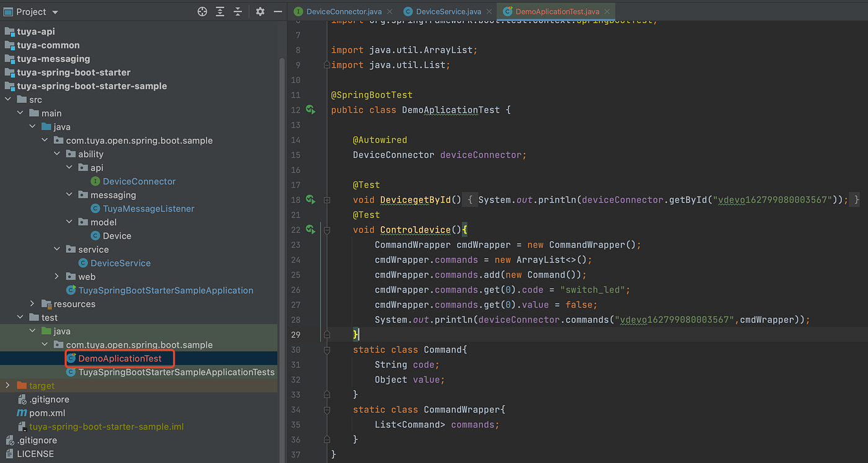Hide the Project tool window
868x463 pixels.
click(x=277, y=12)
